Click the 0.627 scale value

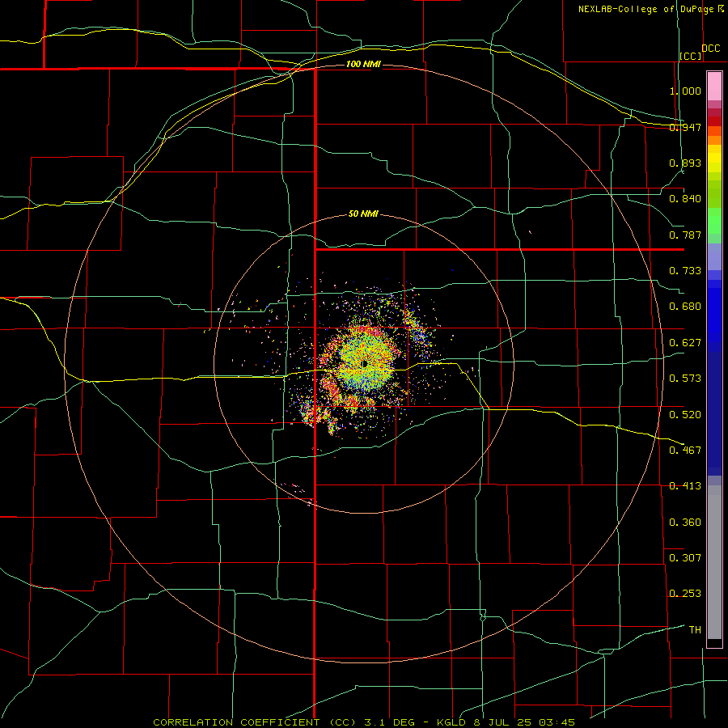[x=685, y=343]
